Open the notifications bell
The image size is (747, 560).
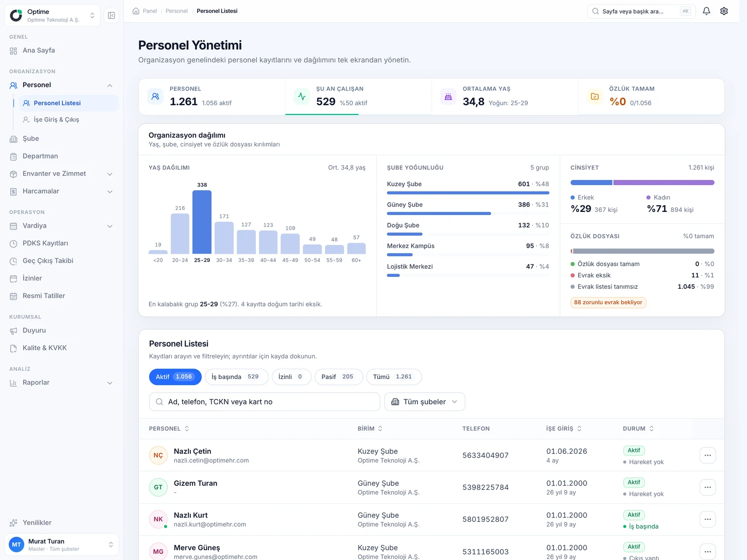coord(707,11)
